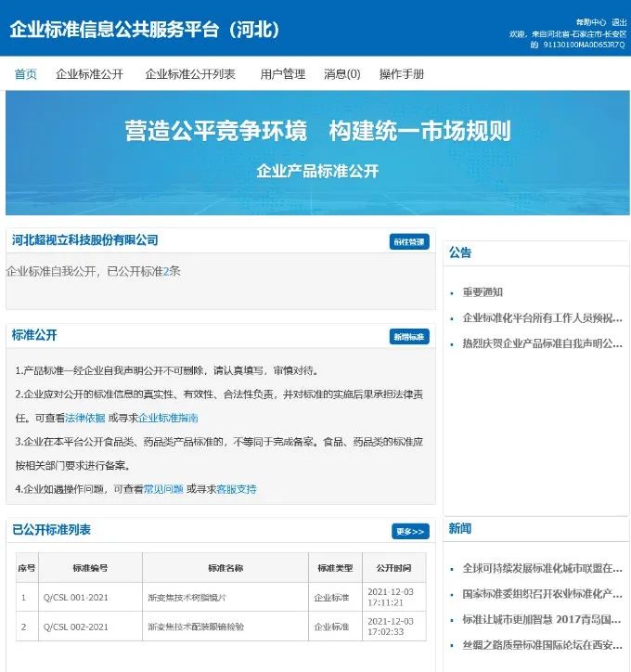Screen dimensions: 631x672
Task: Open the 客服支持 link
Action: (237, 489)
